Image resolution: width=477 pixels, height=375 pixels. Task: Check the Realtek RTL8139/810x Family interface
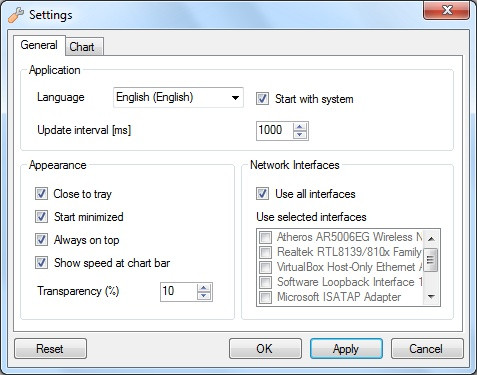pyautogui.click(x=265, y=252)
